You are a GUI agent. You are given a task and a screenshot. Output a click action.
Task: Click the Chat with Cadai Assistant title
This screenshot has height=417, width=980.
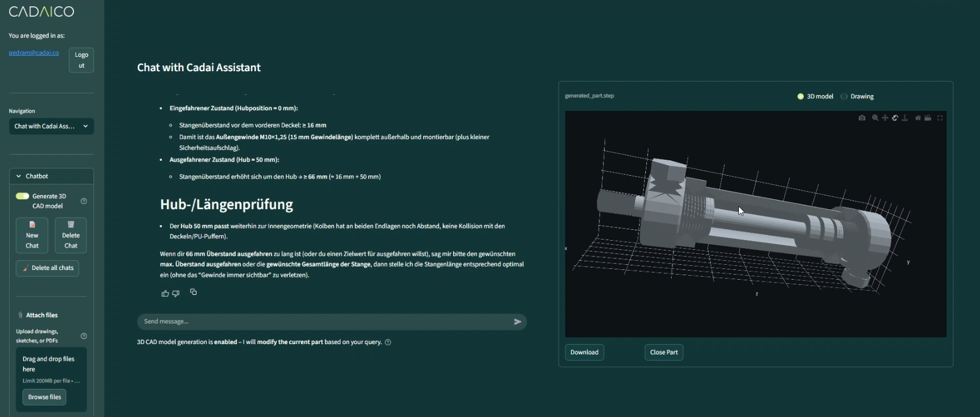[x=199, y=68]
